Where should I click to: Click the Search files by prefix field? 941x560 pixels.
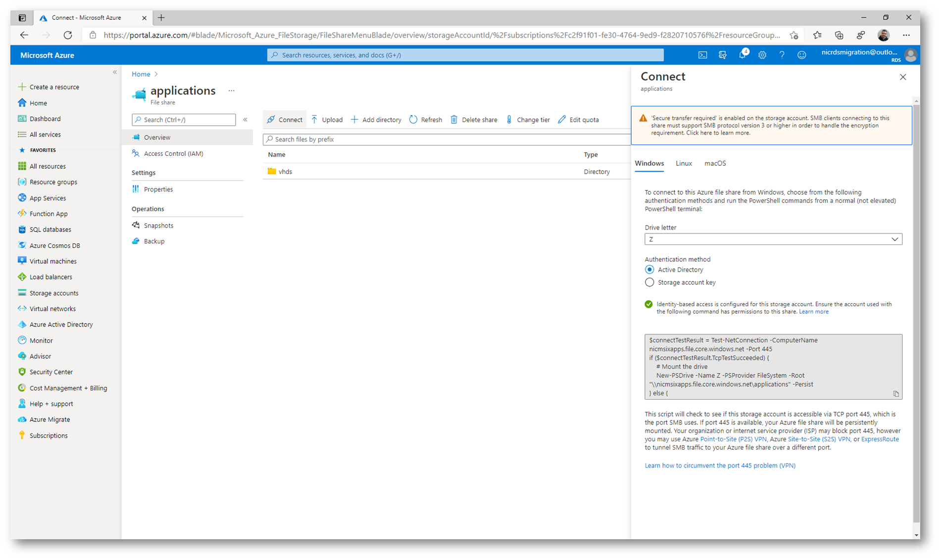pos(446,140)
